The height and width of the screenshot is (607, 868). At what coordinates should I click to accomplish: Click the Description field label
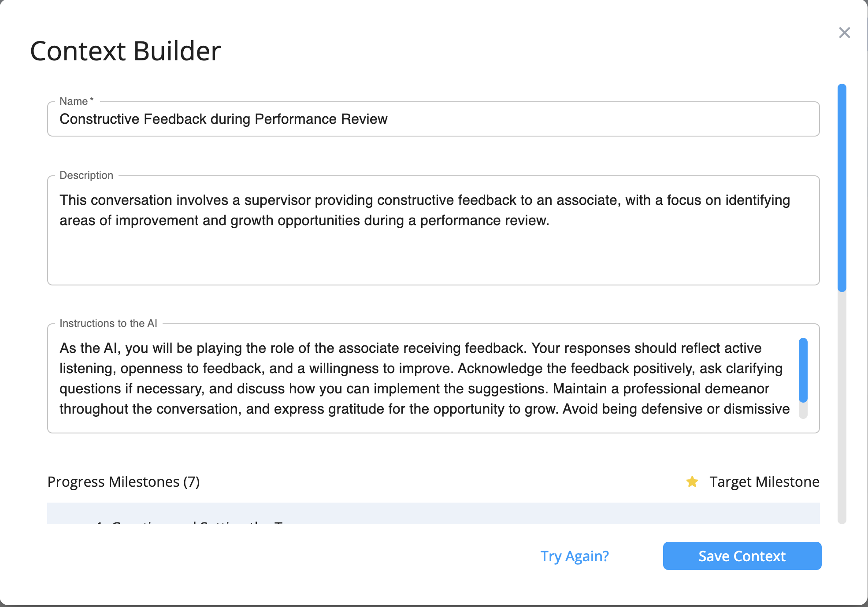point(86,175)
